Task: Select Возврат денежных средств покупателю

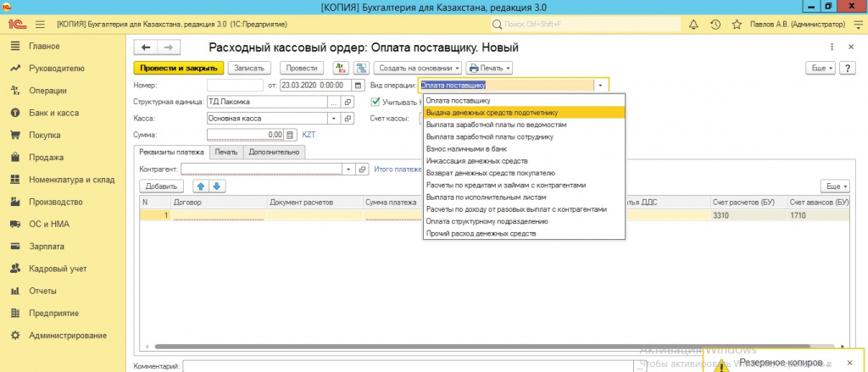Action: click(524, 173)
